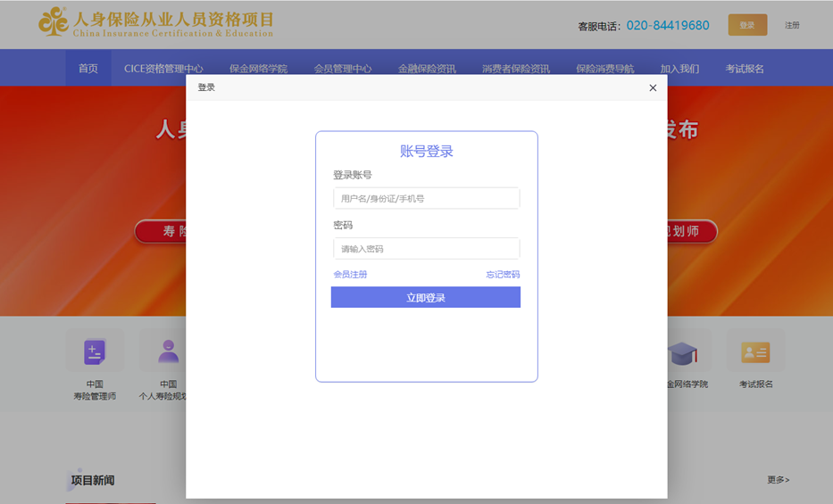Image resolution: width=833 pixels, height=504 pixels.
Task: Focus the 登录账号 username input field
Action: pyautogui.click(x=426, y=198)
